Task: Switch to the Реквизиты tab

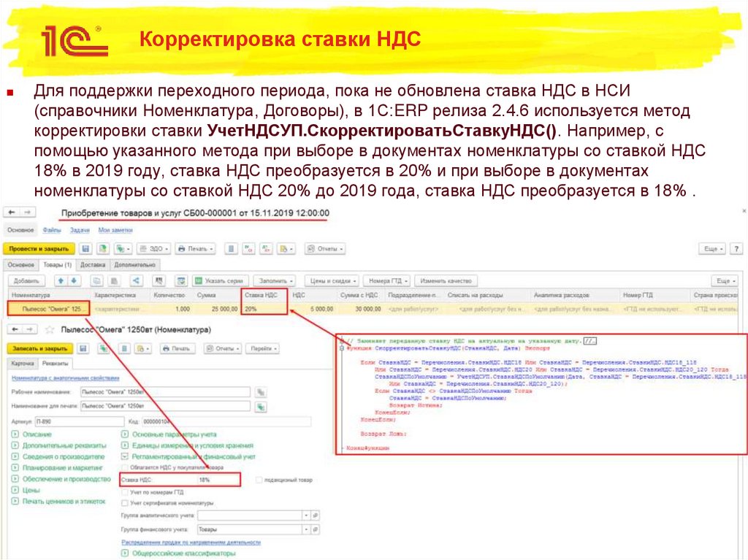Action: 56,364
